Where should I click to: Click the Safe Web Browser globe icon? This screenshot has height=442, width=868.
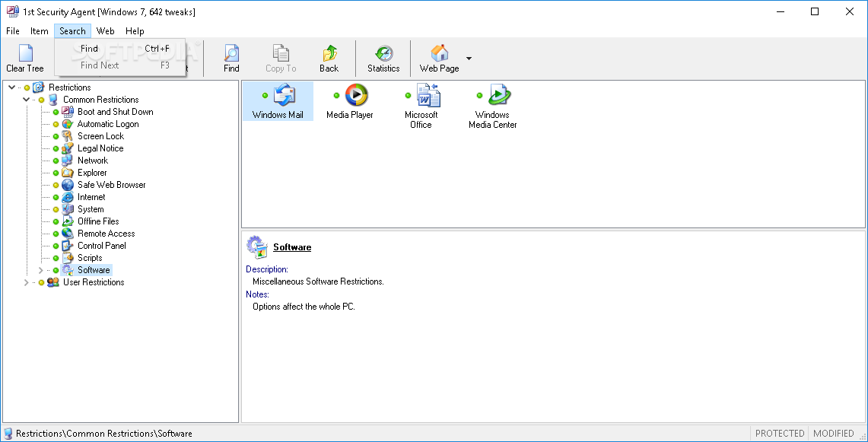68,185
